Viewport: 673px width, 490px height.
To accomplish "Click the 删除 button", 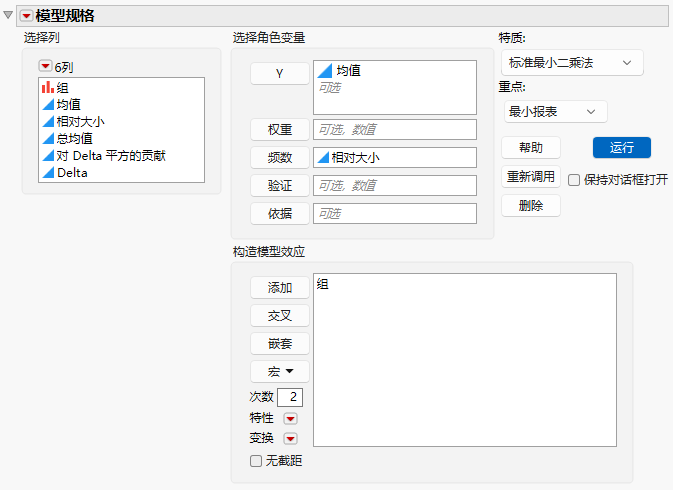I will [x=531, y=206].
